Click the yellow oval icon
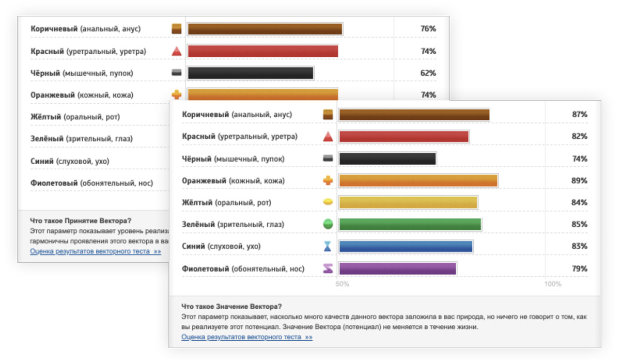 (x=328, y=202)
